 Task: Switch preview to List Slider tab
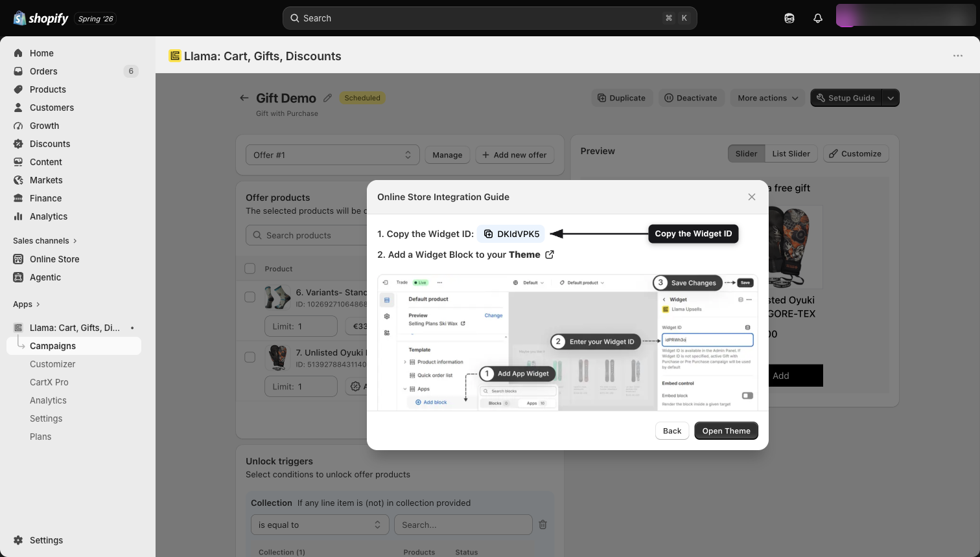[791, 153]
